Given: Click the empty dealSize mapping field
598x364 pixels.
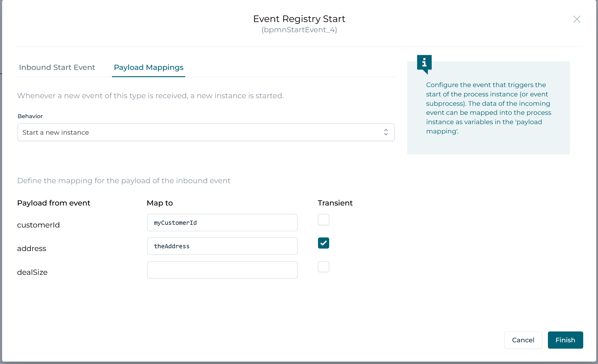Looking at the screenshot, I should [x=222, y=270].
